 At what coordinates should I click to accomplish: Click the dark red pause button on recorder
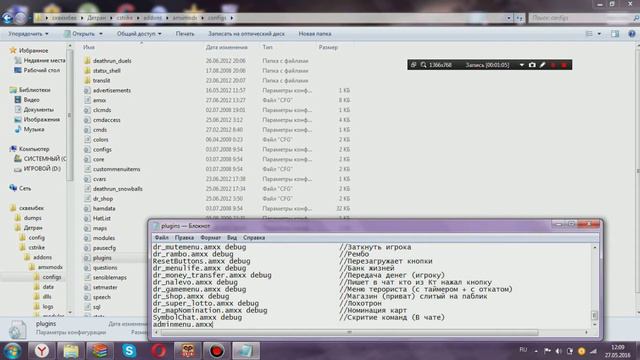click(x=553, y=65)
